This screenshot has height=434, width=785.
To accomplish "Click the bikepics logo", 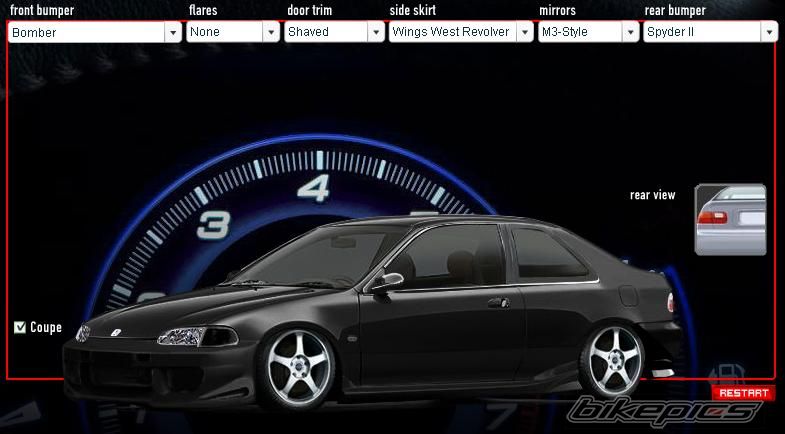I will [664, 413].
